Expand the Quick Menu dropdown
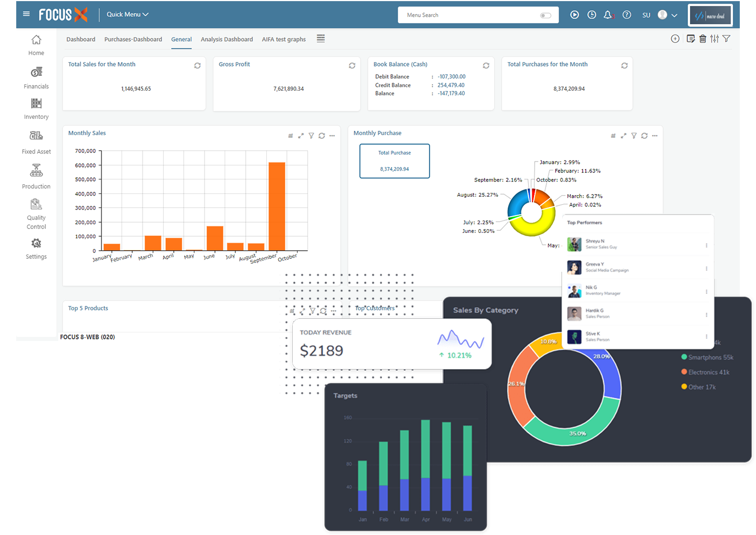The height and width of the screenshot is (535, 756). click(127, 15)
